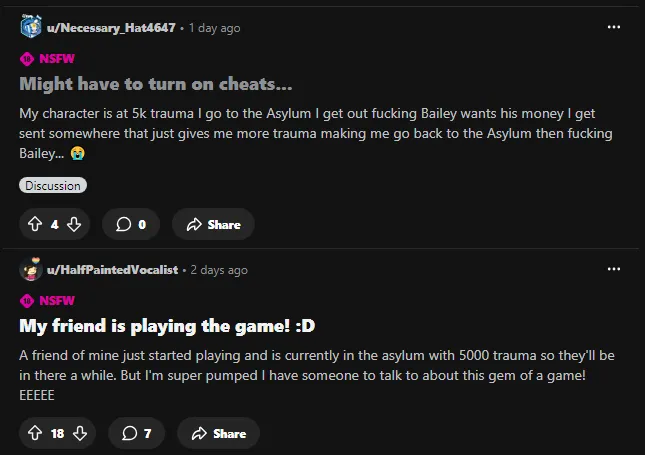Upvote the "Might have to turn on cheats" post
This screenshot has width=645, height=455.
click(x=35, y=224)
